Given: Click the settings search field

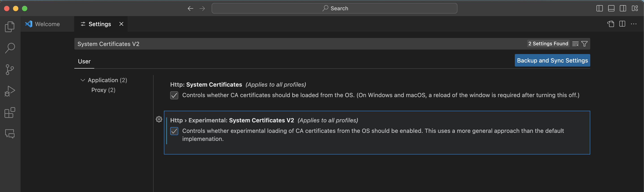Looking at the screenshot, I should [x=275, y=44].
